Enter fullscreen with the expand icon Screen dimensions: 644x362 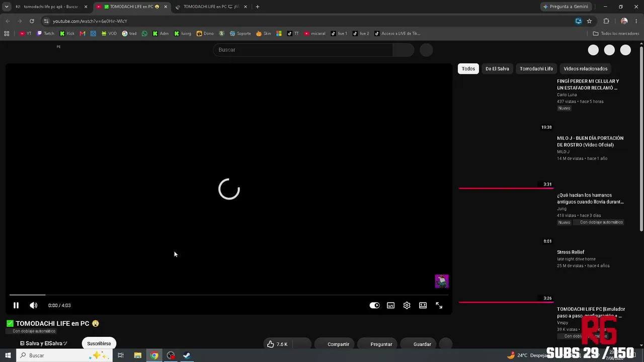tap(439, 305)
